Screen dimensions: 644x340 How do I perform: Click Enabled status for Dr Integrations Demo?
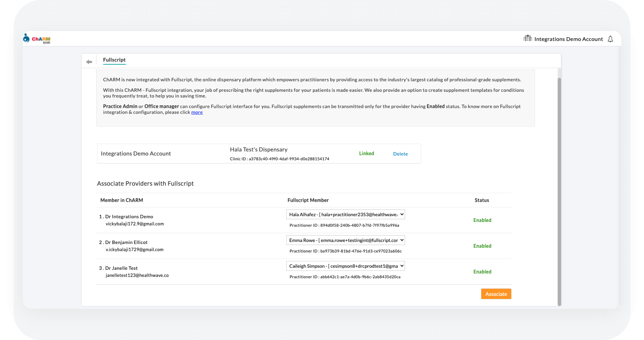click(x=482, y=220)
